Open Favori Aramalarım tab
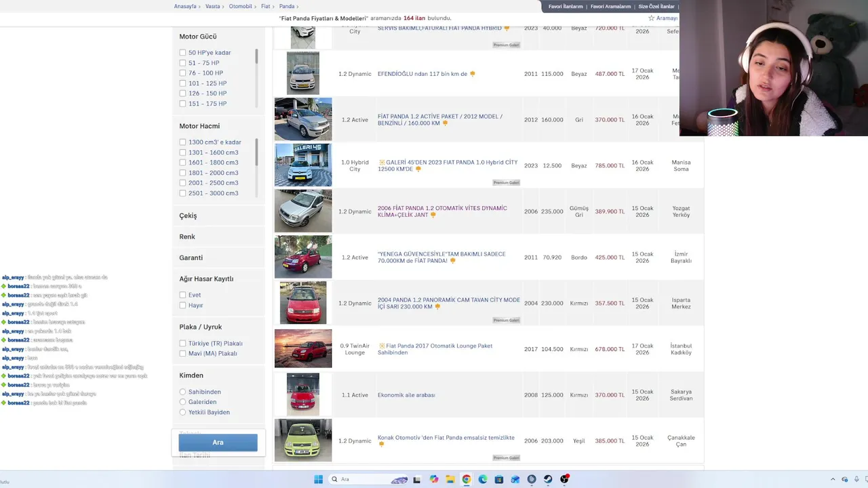 [610, 7]
